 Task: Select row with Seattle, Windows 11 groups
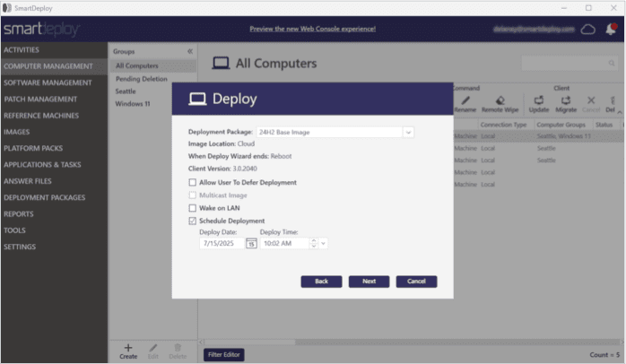538,136
